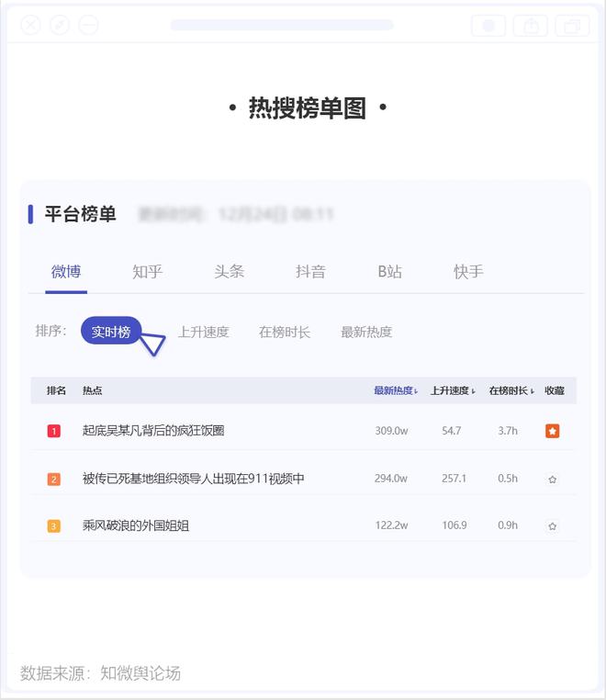Viewport: 606px width, 700px height.
Task: Favorite the 被传已死基地组织领导人 topic star
Action: tap(553, 479)
